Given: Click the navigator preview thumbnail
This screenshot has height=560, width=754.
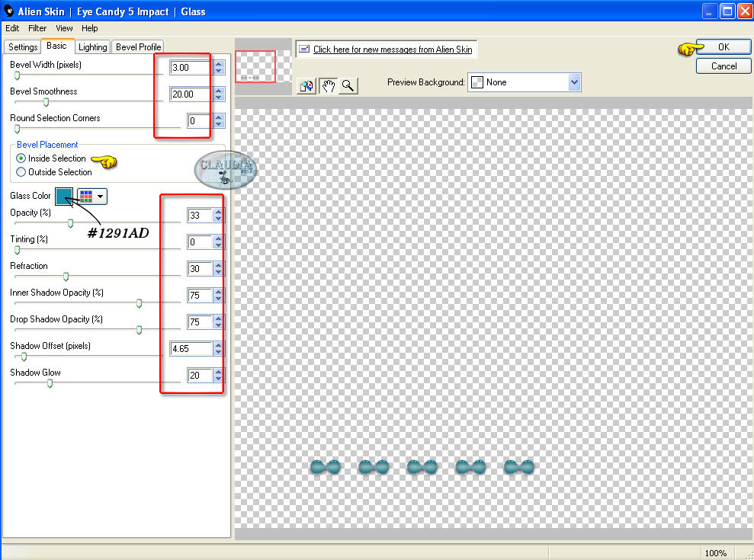Looking at the screenshot, I should [x=263, y=66].
